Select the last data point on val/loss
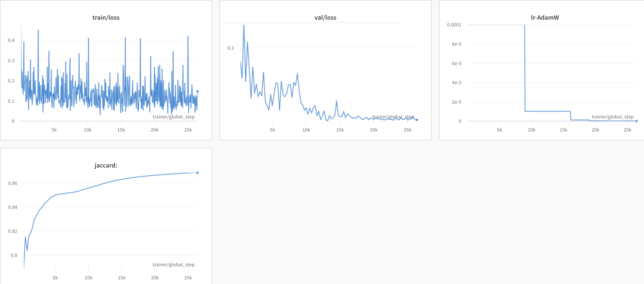 (417, 120)
